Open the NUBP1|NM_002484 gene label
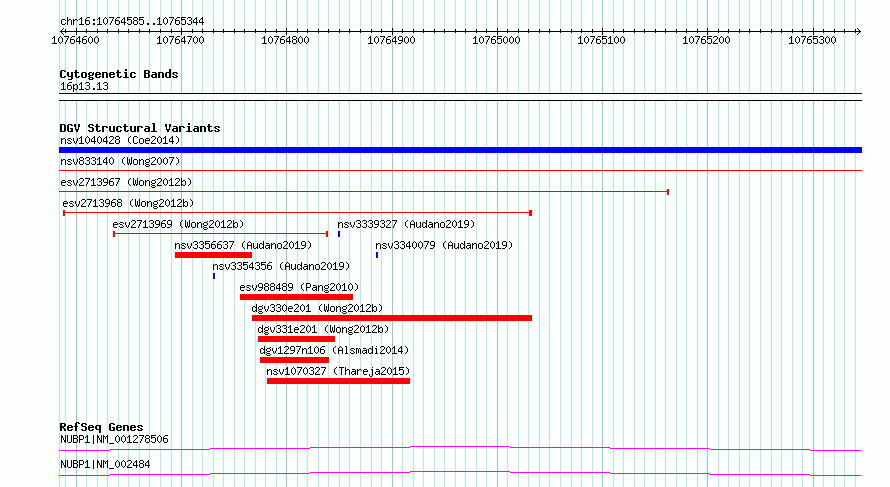 tap(105, 464)
